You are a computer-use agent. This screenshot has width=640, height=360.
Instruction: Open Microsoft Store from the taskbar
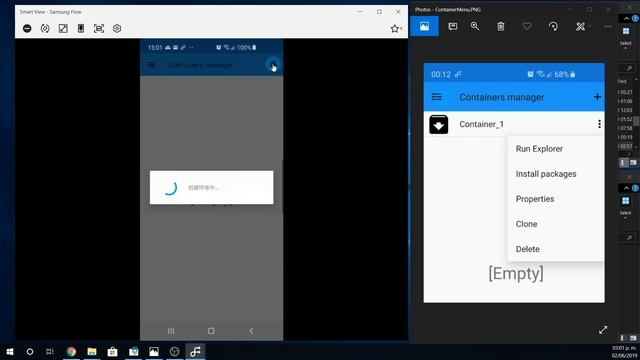pos(112,351)
